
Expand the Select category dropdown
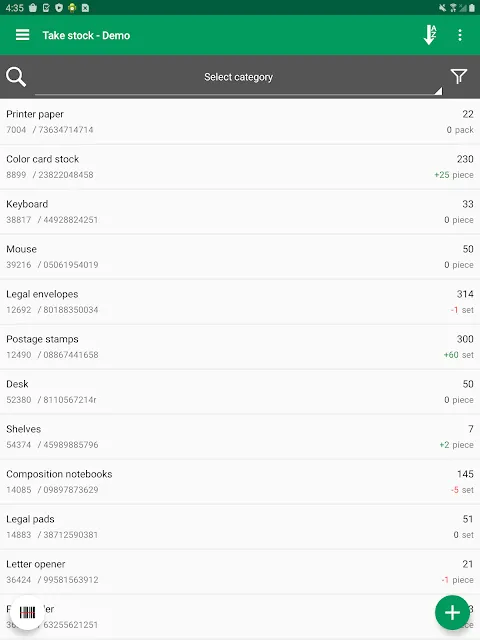coord(238,78)
